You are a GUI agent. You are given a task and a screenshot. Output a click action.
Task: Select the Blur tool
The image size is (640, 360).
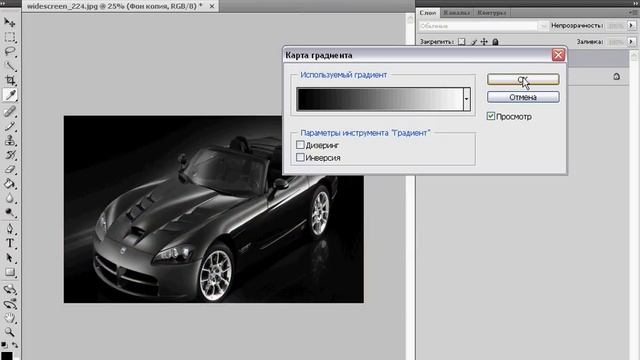[x=10, y=198]
